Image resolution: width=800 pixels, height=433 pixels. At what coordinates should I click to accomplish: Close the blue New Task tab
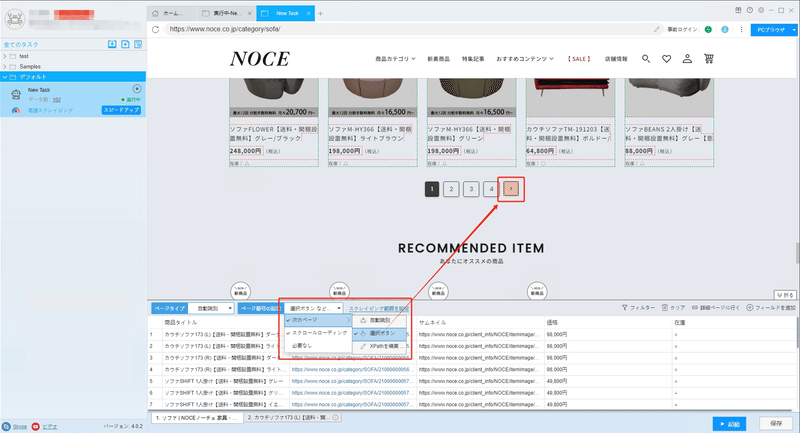[x=309, y=13]
